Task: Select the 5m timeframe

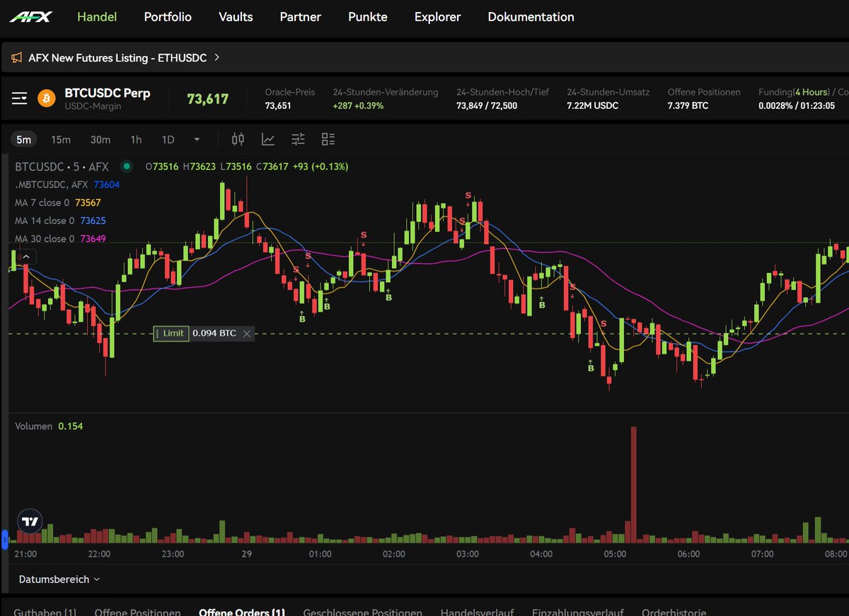Action: 24,139
